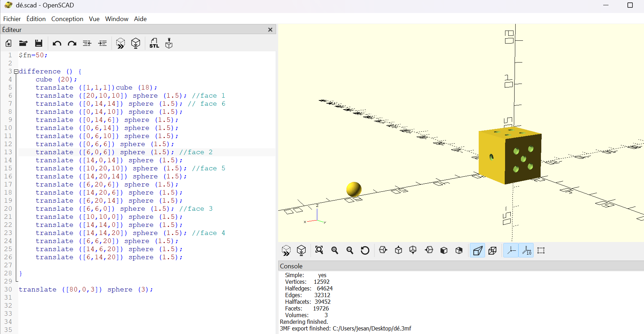
Task: Reset the 3D view orientation
Action: (x=365, y=250)
